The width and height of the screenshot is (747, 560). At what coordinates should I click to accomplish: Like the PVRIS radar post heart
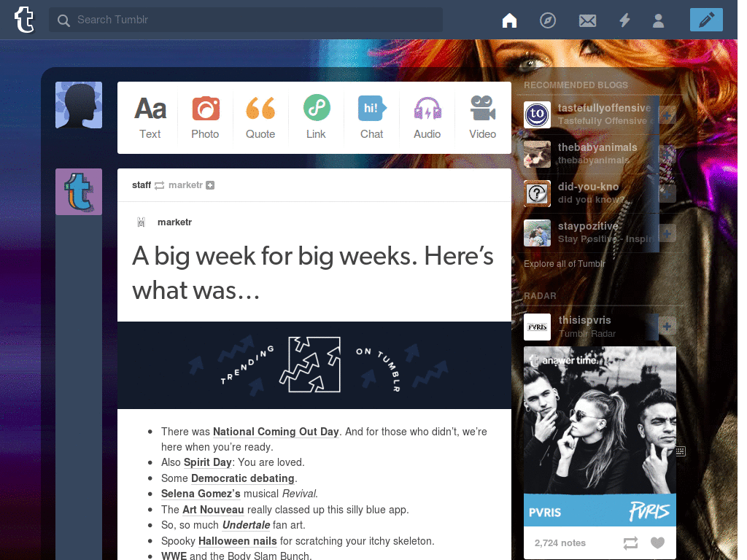coord(657,542)
